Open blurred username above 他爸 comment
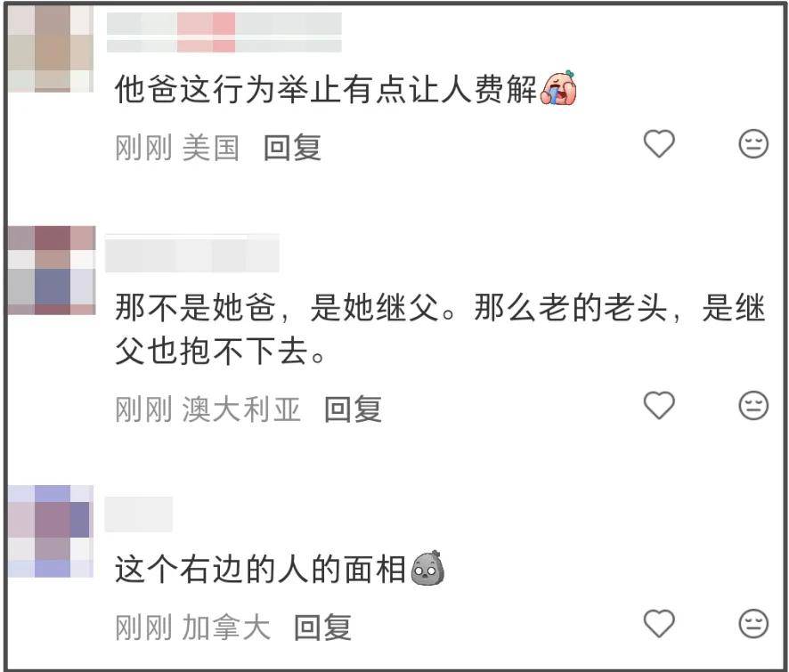The height and width of the screenshot is (672, 789). click(x=224, y=33)
